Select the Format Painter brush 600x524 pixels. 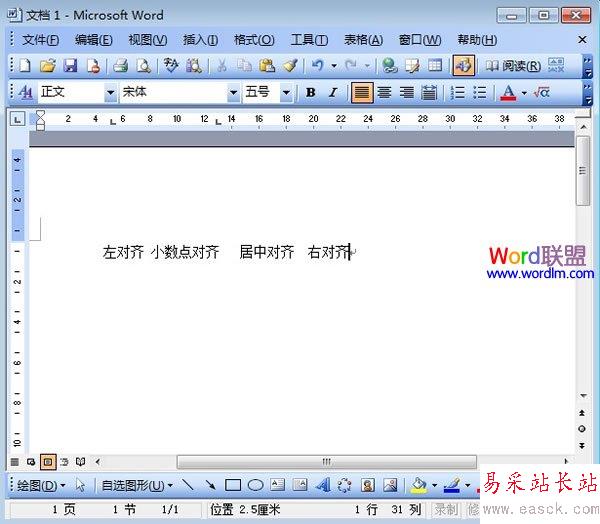290,66
